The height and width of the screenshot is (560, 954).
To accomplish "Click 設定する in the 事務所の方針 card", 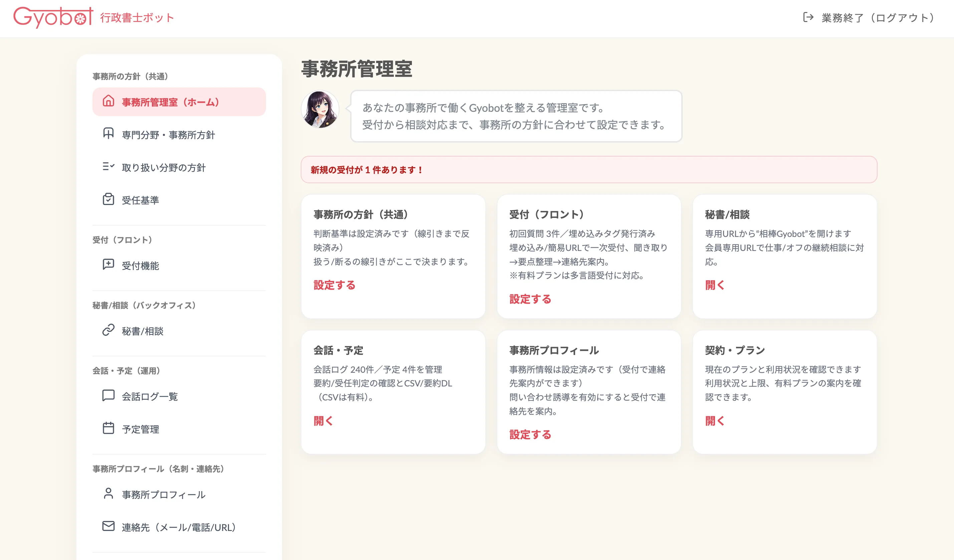I will pyautogui.click(x=334, y=285).
